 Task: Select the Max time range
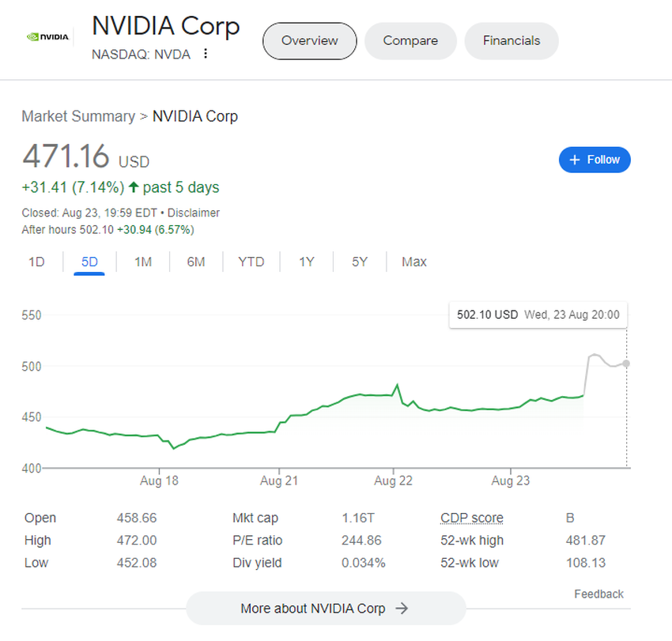click(x=414, y=262)
